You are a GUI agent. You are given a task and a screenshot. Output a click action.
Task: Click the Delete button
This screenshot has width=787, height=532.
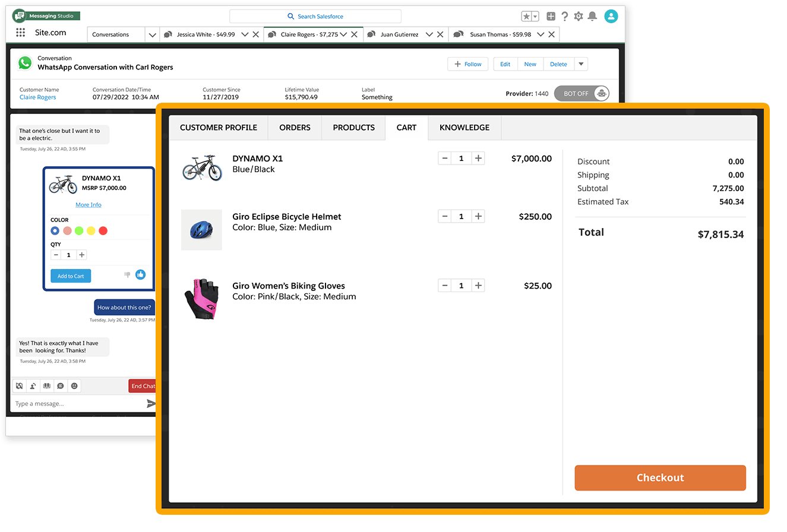click(558, 64)
